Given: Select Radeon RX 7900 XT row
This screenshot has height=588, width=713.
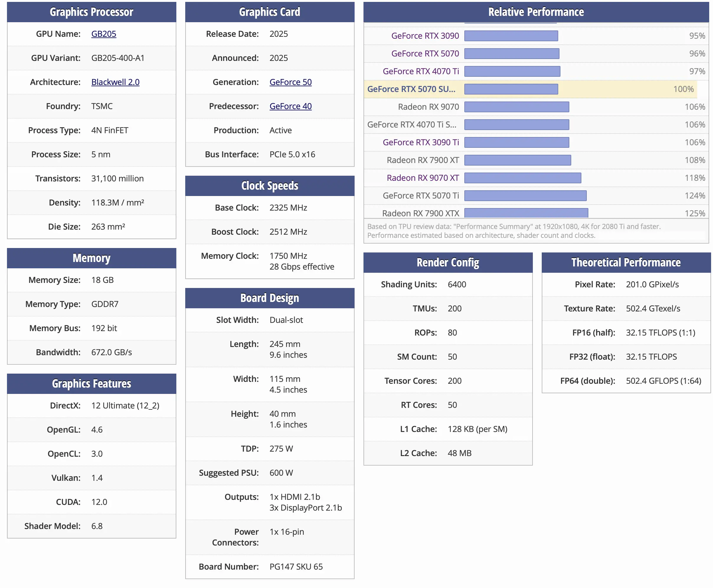Looking at the screenshot, I should click(x=536, y=160).
